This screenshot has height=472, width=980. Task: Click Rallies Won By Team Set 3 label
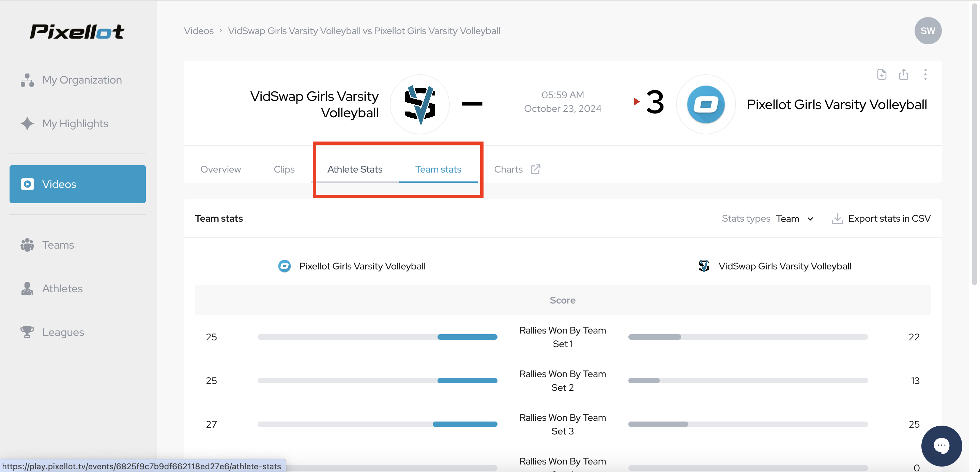coord(562,424)
